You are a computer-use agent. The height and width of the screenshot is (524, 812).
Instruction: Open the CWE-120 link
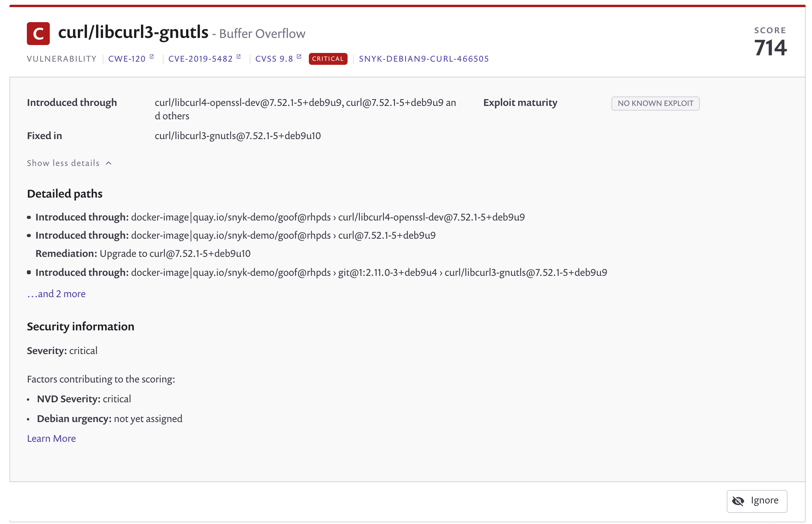click(x=127, y=59)
